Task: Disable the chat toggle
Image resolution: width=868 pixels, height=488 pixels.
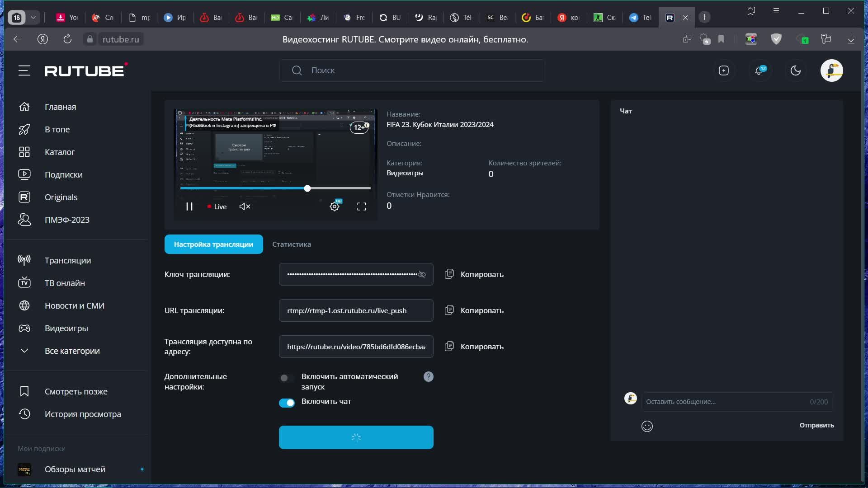Action: tap(287, 403)
